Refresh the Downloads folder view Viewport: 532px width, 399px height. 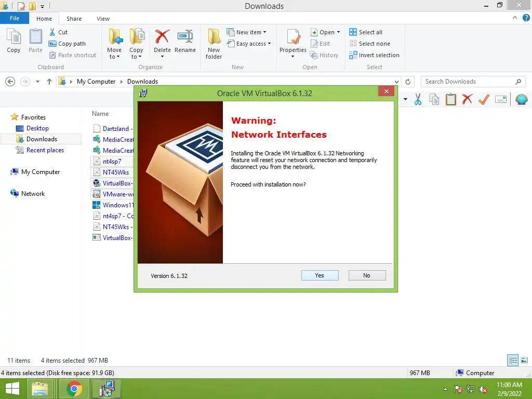[x=408, y=82]
